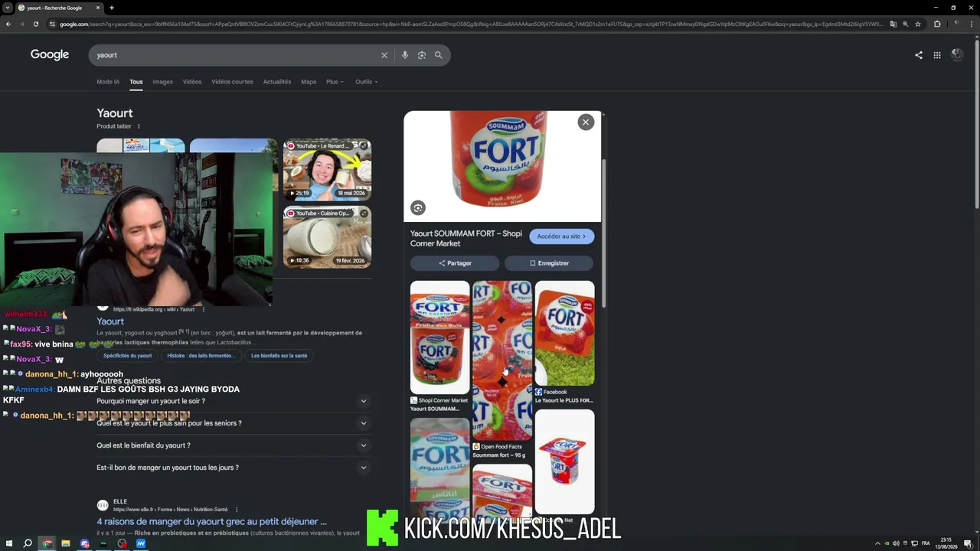Play the YouTube Cuisine video 10:36
The image size is (980, 551).
pos(327,236)
